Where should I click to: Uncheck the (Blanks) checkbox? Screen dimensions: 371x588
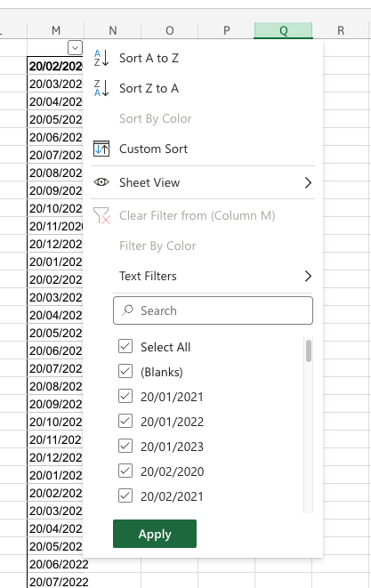point(125,371)
